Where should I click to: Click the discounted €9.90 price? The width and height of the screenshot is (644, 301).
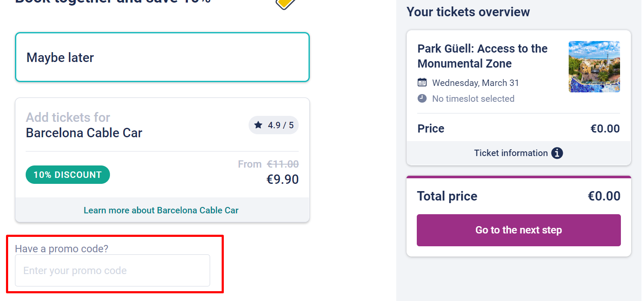[x=282, y=179]
